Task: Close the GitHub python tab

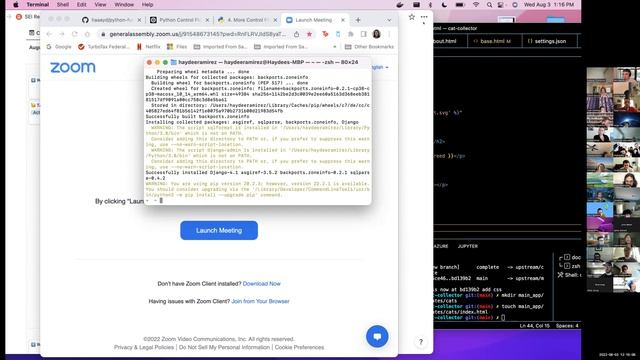Action: tap(140, 20)
